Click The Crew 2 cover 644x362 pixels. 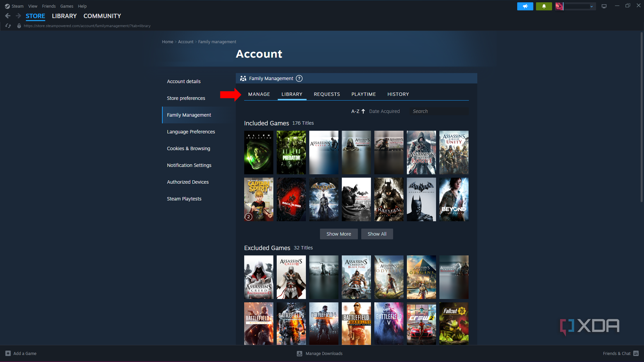tap(421, 323)
